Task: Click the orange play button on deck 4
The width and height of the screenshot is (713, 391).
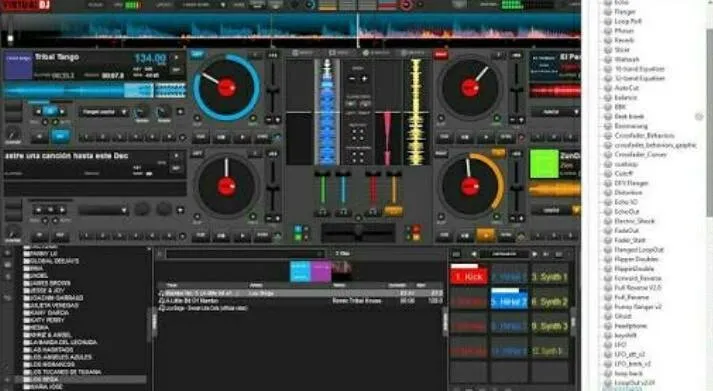Action: [x=485, y=236]
